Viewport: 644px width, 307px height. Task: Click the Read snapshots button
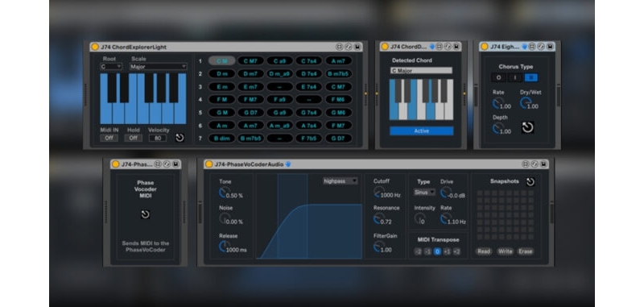pyautogui.click(x=484, y=251)
